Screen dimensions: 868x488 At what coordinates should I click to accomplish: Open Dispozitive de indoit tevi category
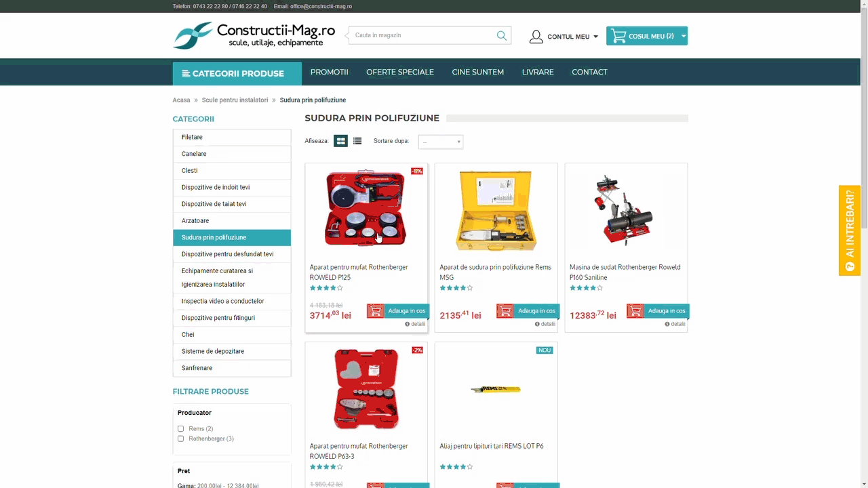click(232, 187)
